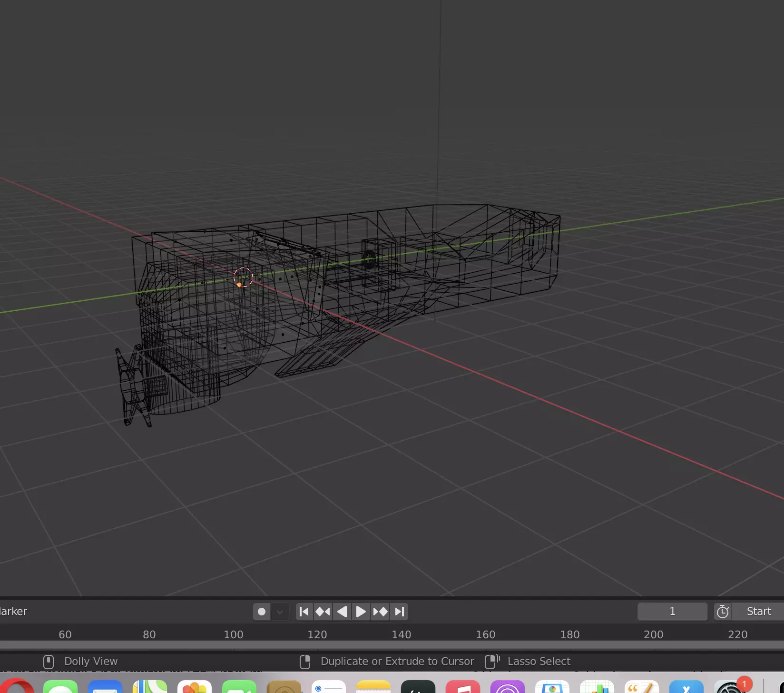Open FaceTime from the dock
The height and width of the screenshot is (693, 784).
tap(239, 686)
